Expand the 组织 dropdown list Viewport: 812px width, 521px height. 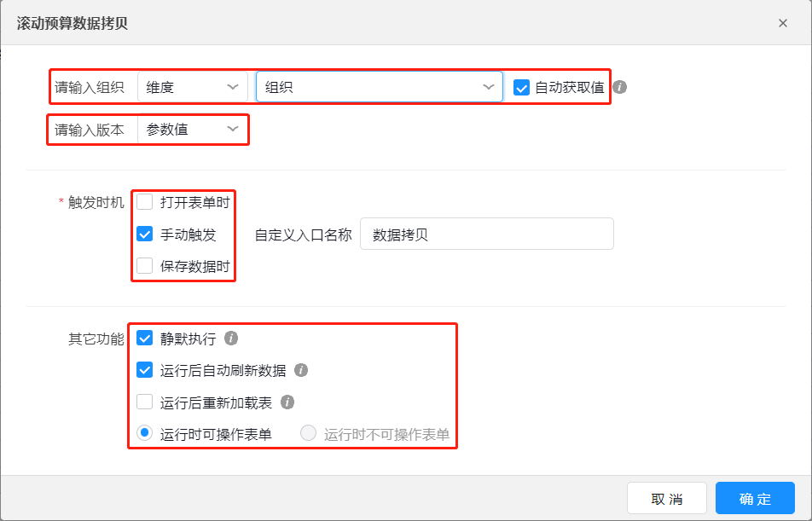coord(379,87)
